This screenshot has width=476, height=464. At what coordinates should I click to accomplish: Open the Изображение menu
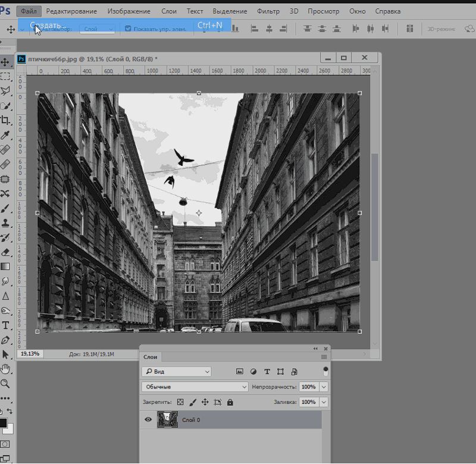click(129, 11)
